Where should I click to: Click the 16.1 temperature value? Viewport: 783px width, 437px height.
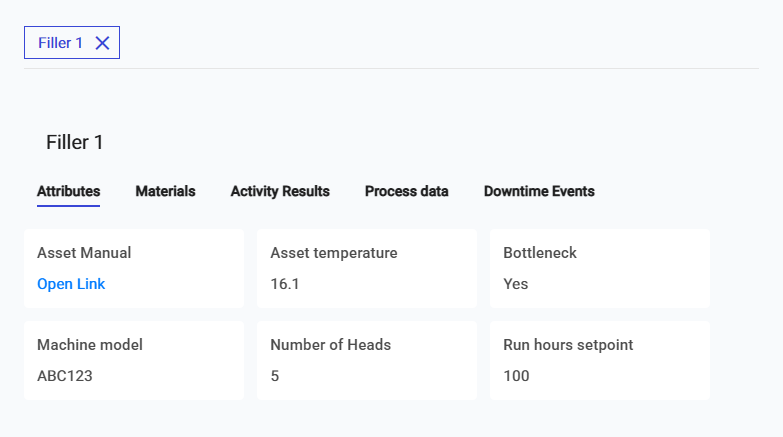click(x=286, y=284)
